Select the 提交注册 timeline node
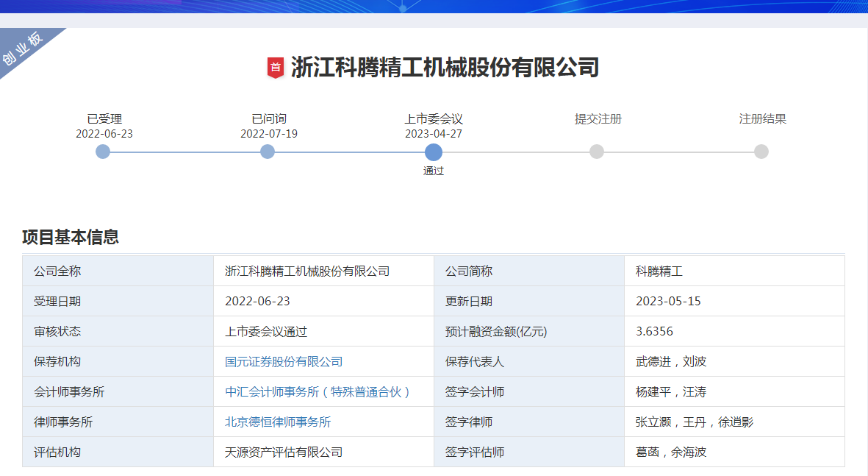 [x=597, y=152]
